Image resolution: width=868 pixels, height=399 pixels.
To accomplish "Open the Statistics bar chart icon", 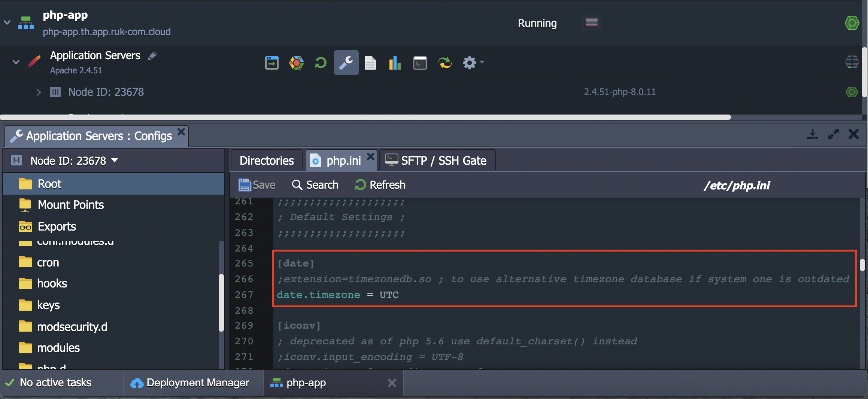I will pyautogui.click(x=395, y=63).
